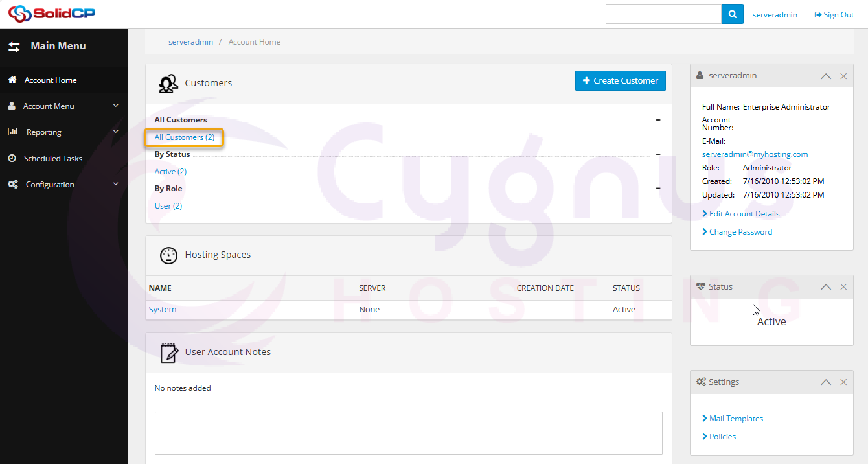The image size is (868, 464).
Task: Collapse the Settings panel
Action: pyautogui.click(x=826, y=382)
